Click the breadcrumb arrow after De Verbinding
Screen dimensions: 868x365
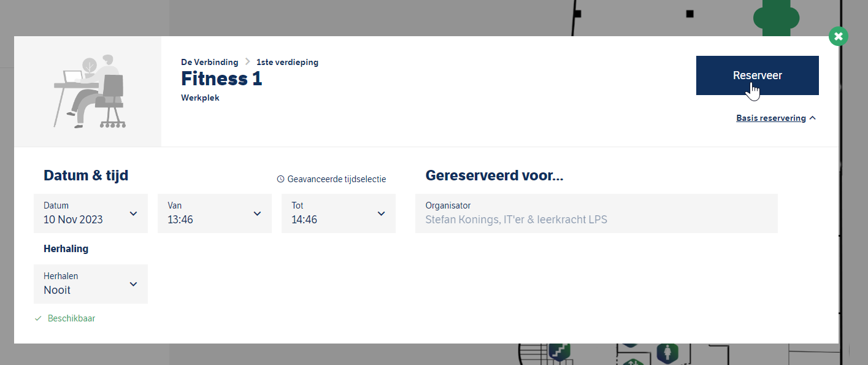248,62
